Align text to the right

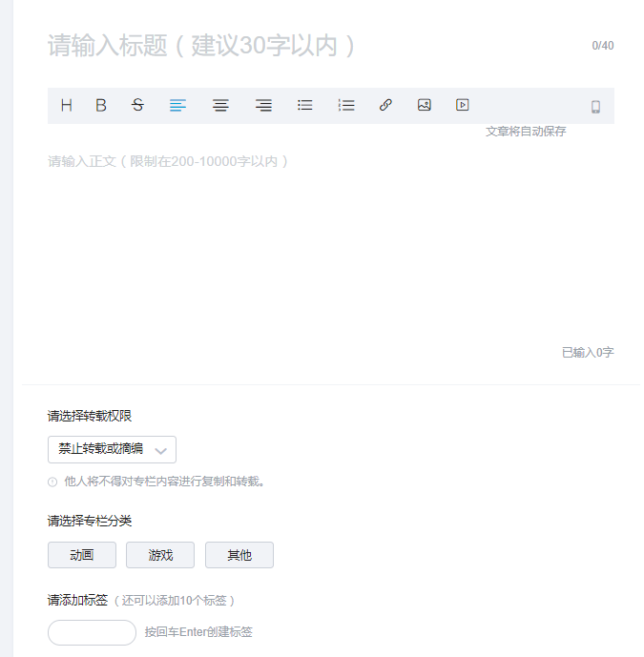(263, 106)
